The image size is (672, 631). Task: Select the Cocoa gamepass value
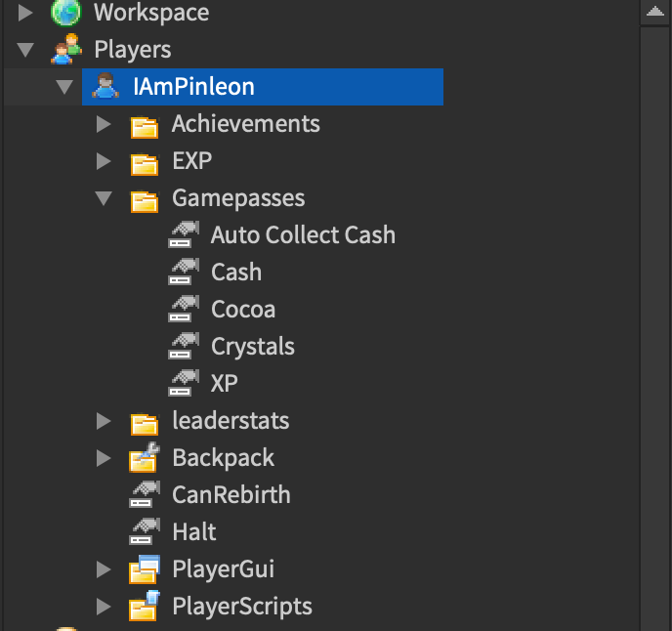(243, 310)
